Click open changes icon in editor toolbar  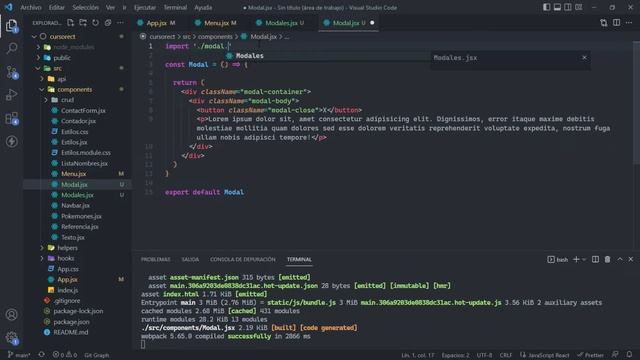pyautogui.click(x=604, y=23)
